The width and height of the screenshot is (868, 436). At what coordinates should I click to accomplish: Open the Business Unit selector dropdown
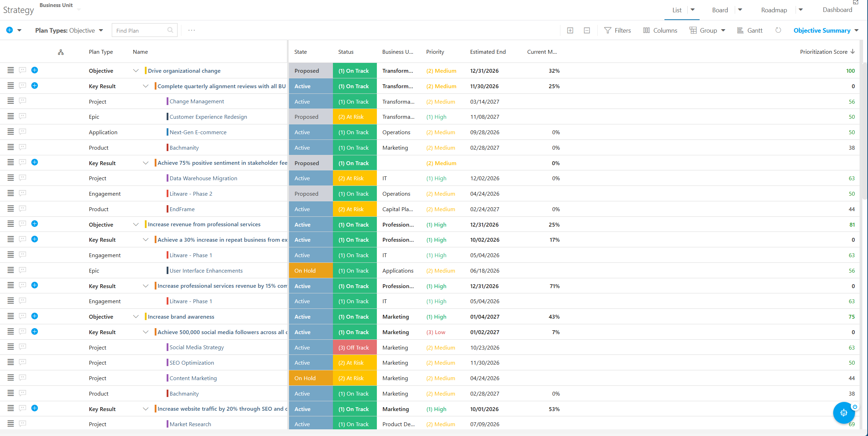pyautogui.click(x=79, y=9)
